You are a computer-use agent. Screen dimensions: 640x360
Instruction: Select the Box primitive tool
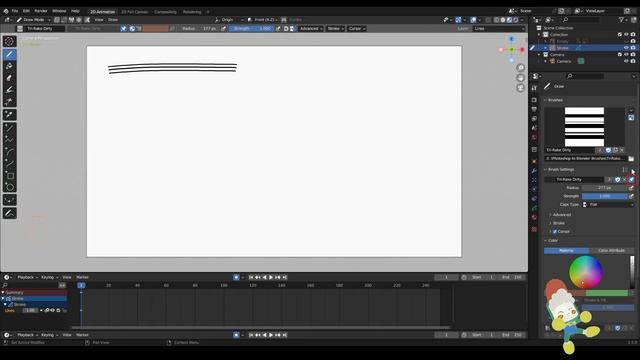(9, 176)
